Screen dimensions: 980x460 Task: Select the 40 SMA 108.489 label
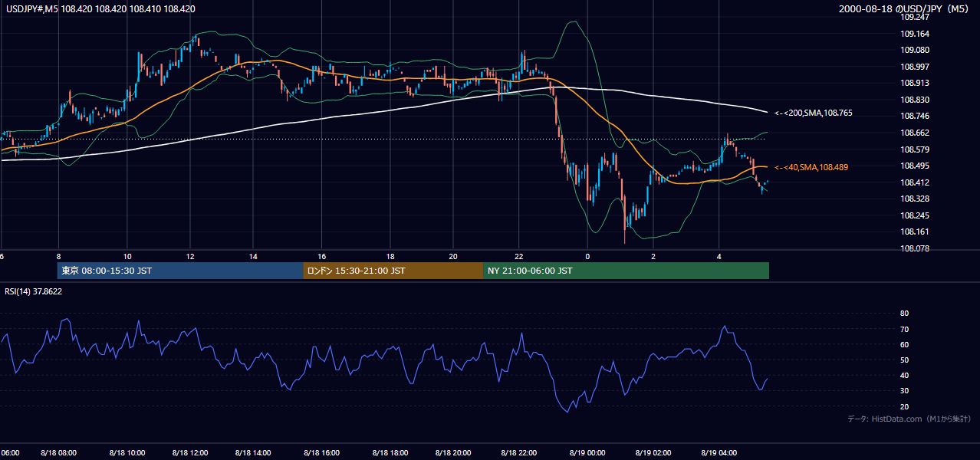pos(811,167)
